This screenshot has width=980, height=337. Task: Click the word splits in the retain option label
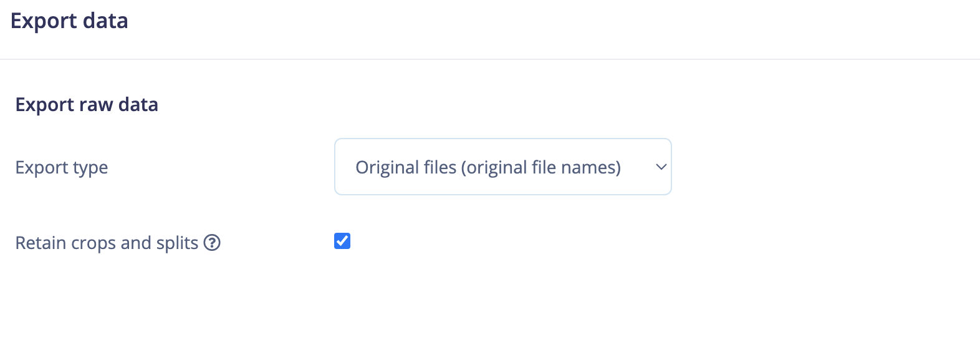[177, 243]
